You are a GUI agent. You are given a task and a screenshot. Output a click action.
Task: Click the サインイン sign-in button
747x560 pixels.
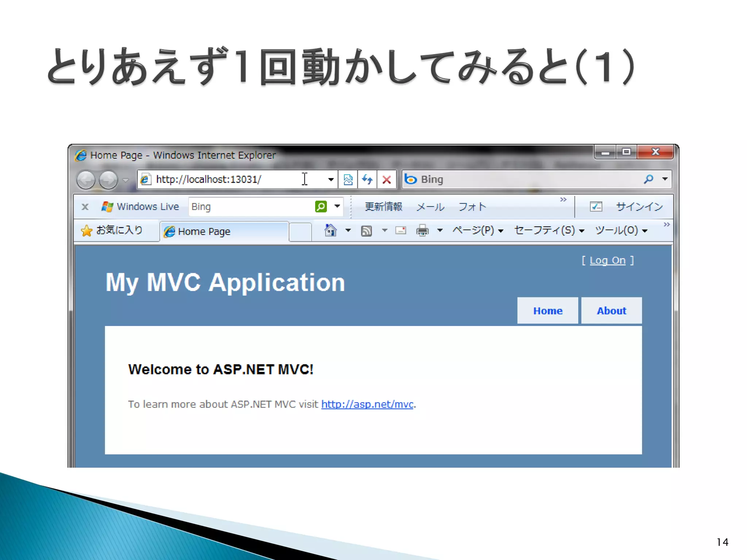point(639,207)
